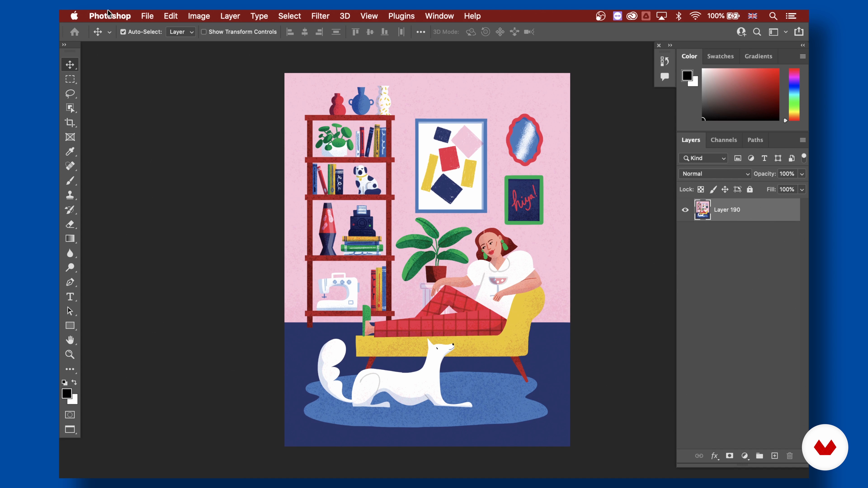Open the History panel icon
Image resolution: width=868 pixels, height=488 pixels.
665,61
